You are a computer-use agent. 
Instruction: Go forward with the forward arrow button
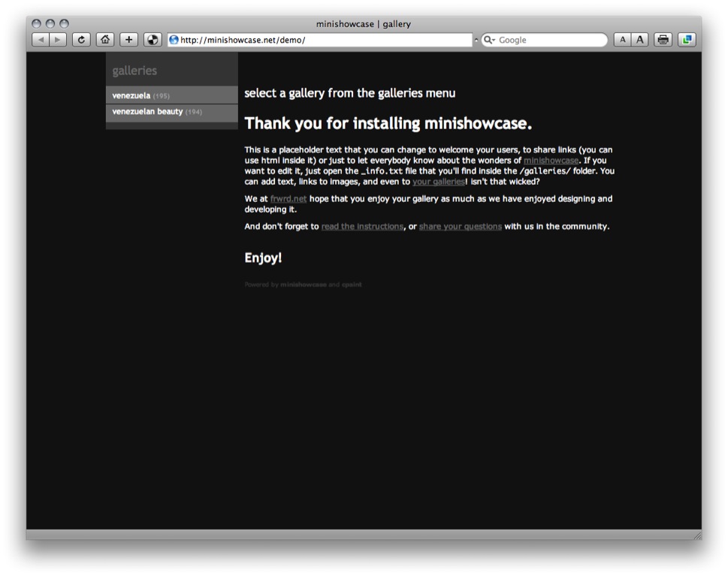[x=58, y=40]
